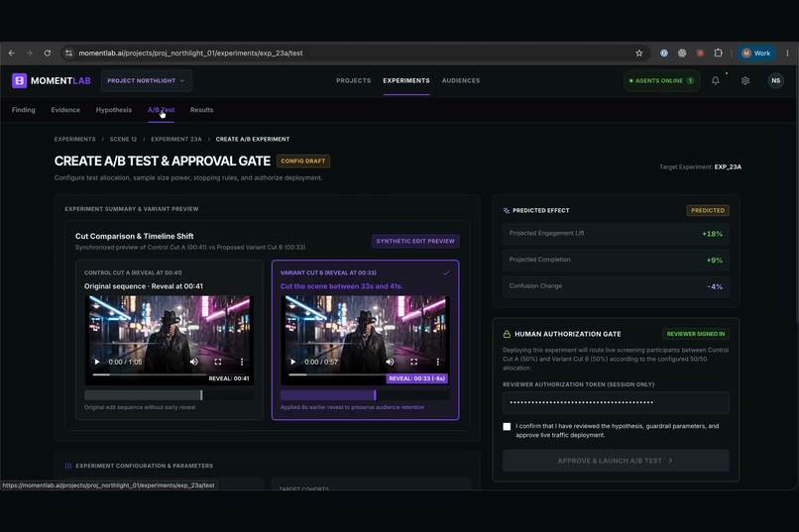The image size is (799, 532).
Task: Click the EXP_23A target experiment label
Action: pos(728,167)
